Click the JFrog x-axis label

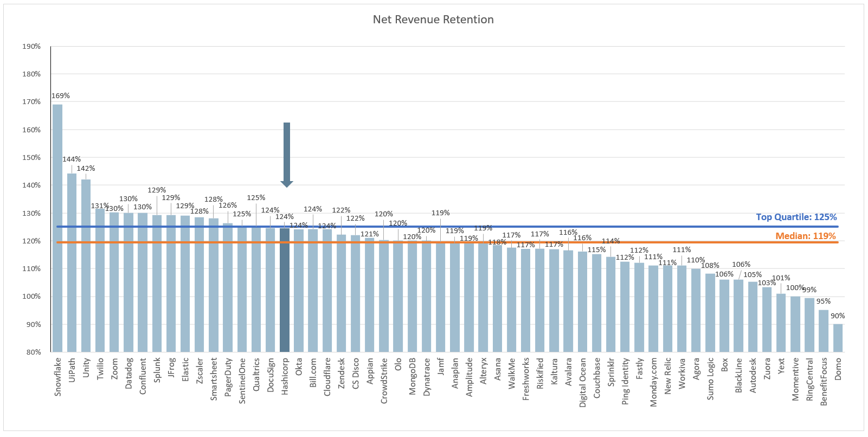[171, 368]
